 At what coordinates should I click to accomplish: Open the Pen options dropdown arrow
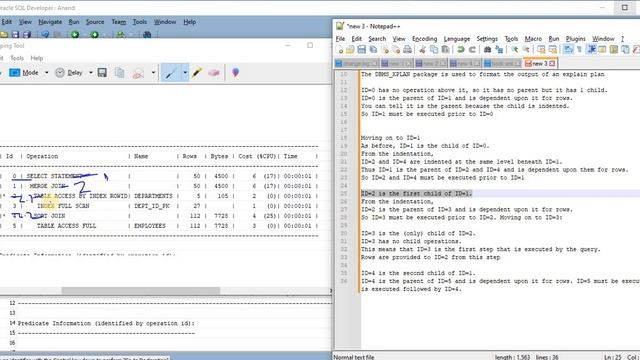pos(185,73)
